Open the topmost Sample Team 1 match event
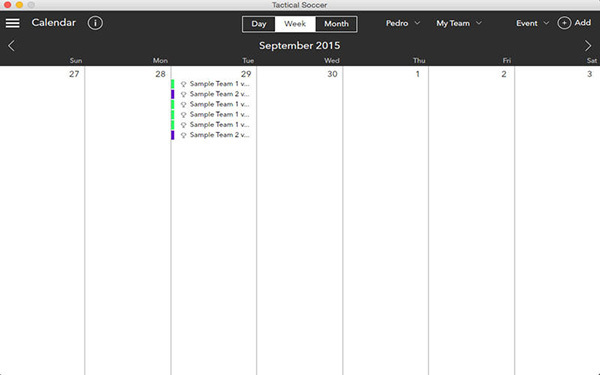This screenshot has width=600, height=375. [214, 84]
